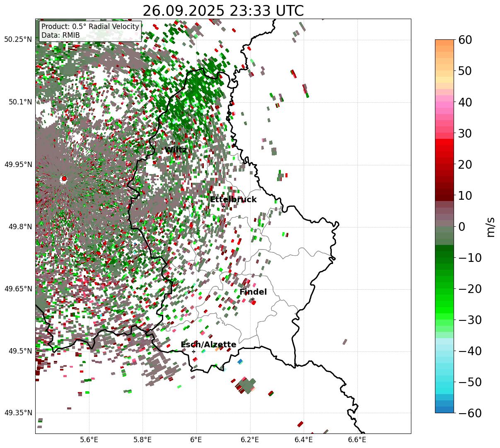Click the red radar site marker
This screenshot has height=448, width=500.
point(64,179)
